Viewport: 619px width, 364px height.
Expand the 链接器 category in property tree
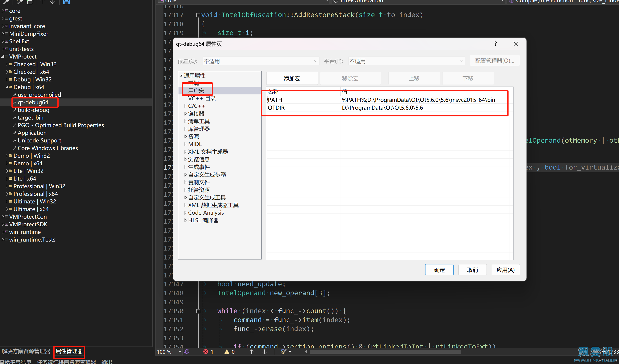click(x=185, y=114)
